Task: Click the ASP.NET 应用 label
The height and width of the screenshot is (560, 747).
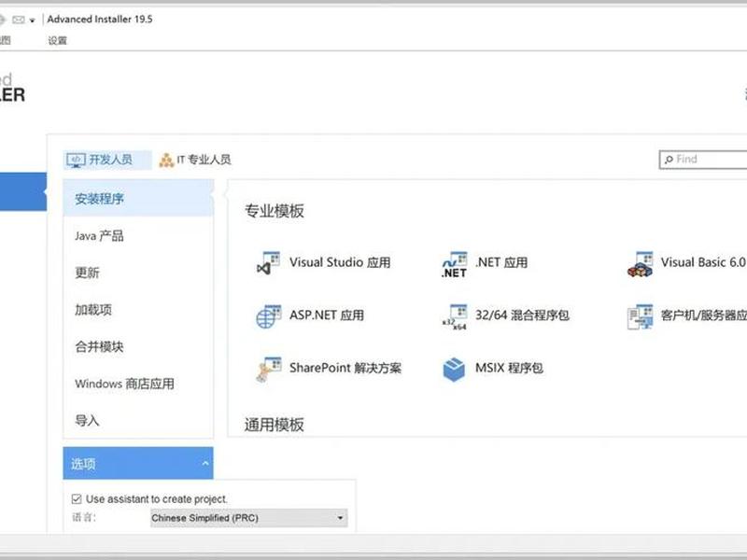Action: coord(327,315)
